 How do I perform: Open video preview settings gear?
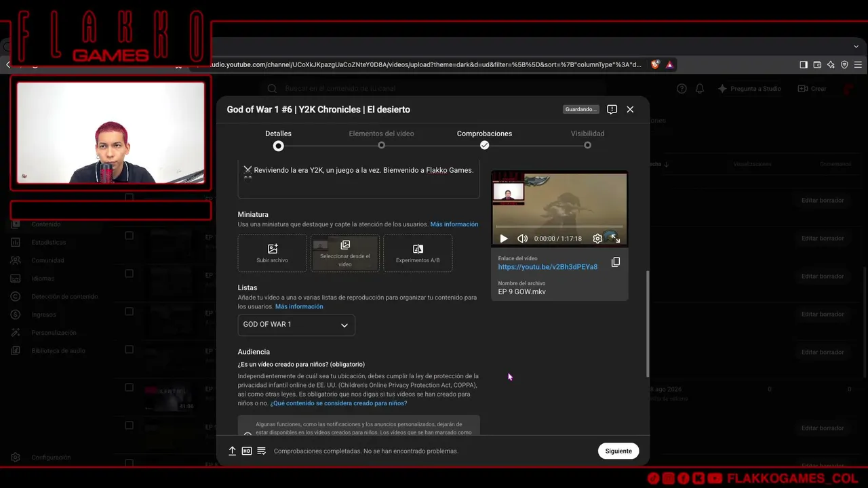pos(597,239)
